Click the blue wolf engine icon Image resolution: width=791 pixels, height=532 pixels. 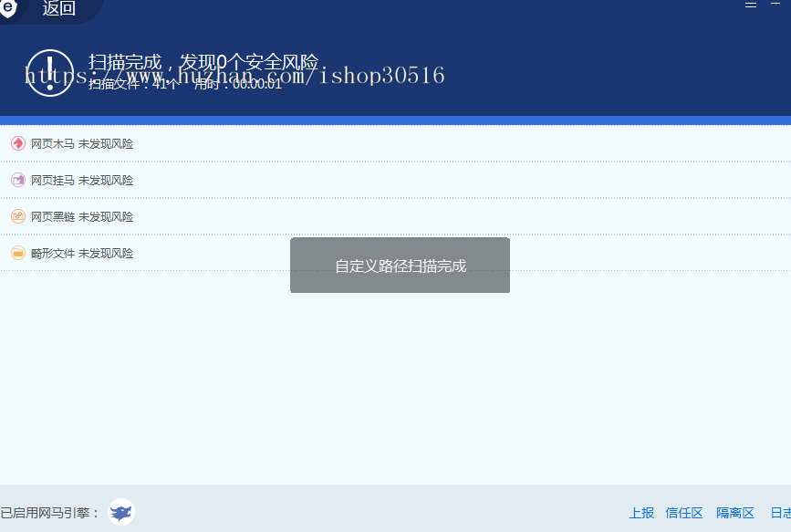[121, 512]
